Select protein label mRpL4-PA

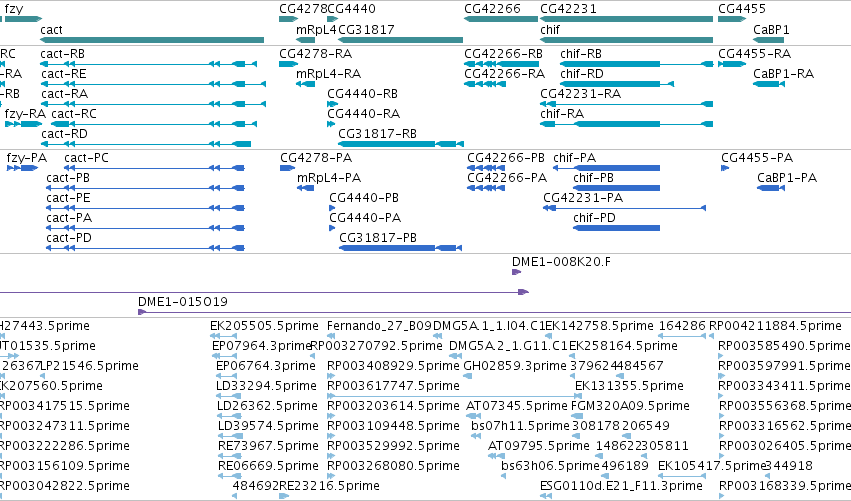coord(329,178)
